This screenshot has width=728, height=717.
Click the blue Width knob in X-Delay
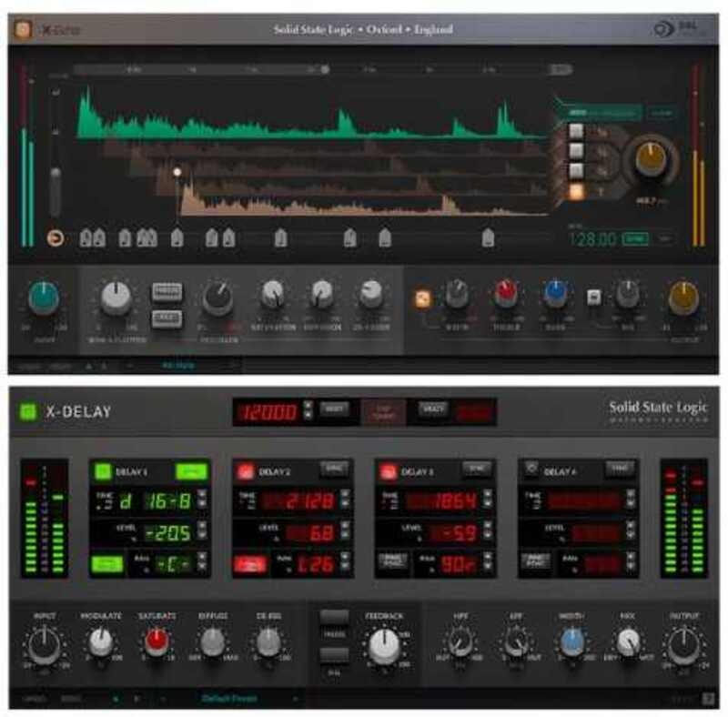tap(571, 642)
